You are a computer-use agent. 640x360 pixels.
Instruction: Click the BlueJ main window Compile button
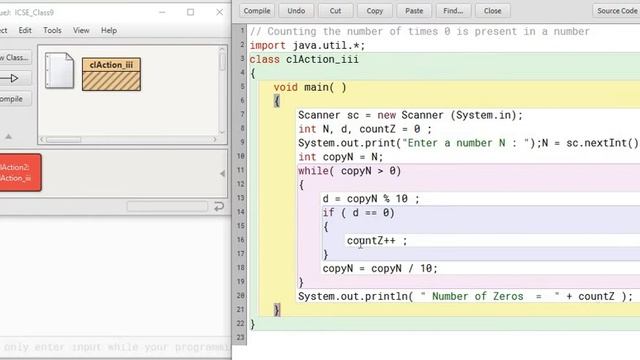tap(16, 99)
